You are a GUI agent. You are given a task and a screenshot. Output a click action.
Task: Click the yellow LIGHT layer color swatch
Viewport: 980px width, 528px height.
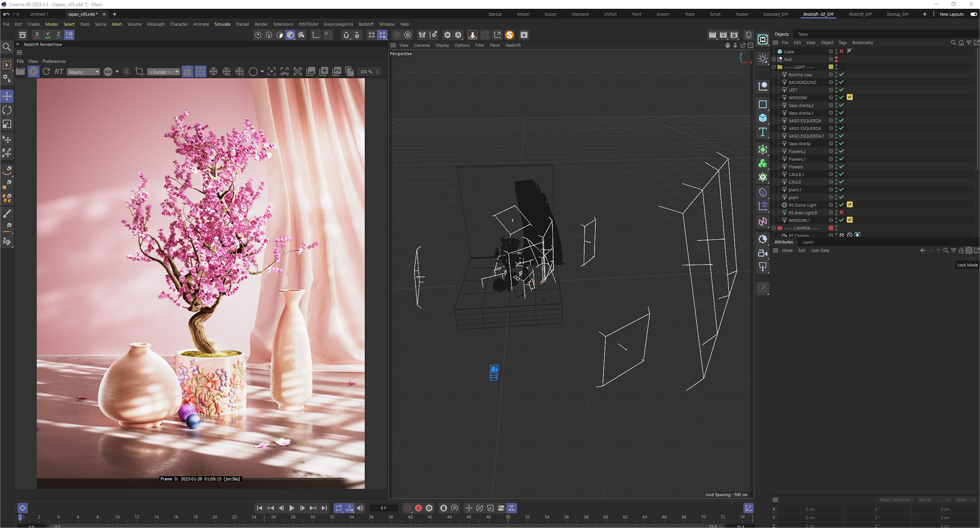click(831, 67)
